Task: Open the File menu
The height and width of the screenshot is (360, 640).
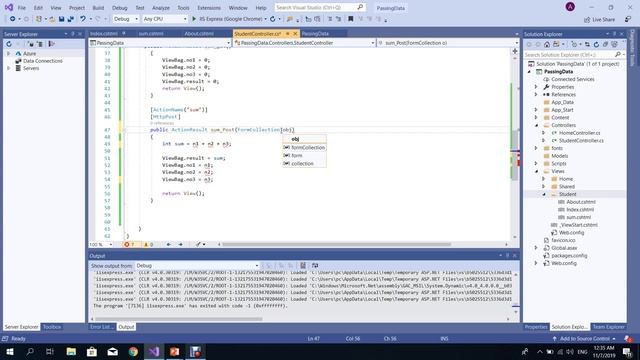Action: point(22,8)
